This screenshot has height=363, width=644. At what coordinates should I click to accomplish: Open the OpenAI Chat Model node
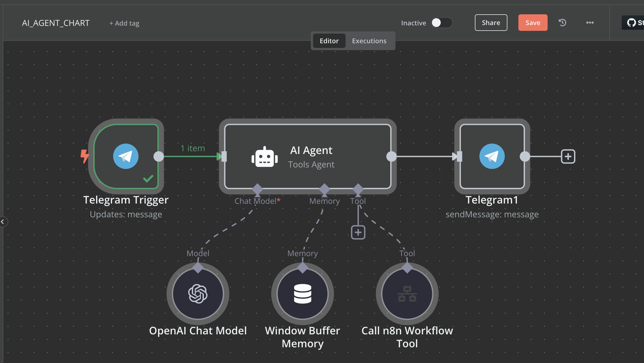(198, 294)
